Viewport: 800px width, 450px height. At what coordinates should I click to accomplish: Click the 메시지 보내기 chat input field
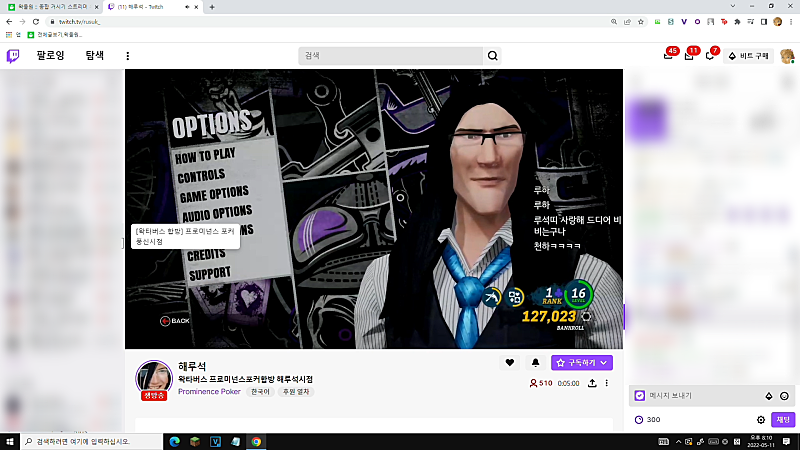coord(704,396)
